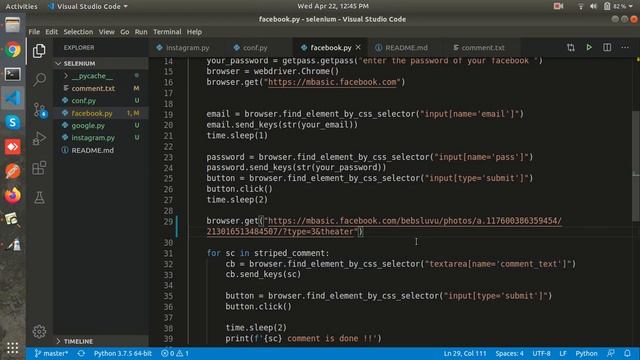The width and height of the screenshot is (640, 360).
Task: Open the Help menu
Action: [x=194, y=32]
